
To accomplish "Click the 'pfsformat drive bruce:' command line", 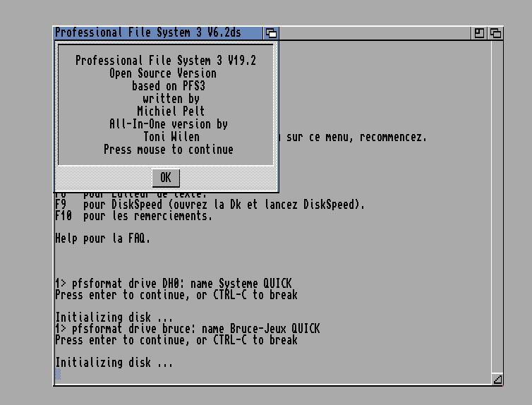I will (188, 329).
